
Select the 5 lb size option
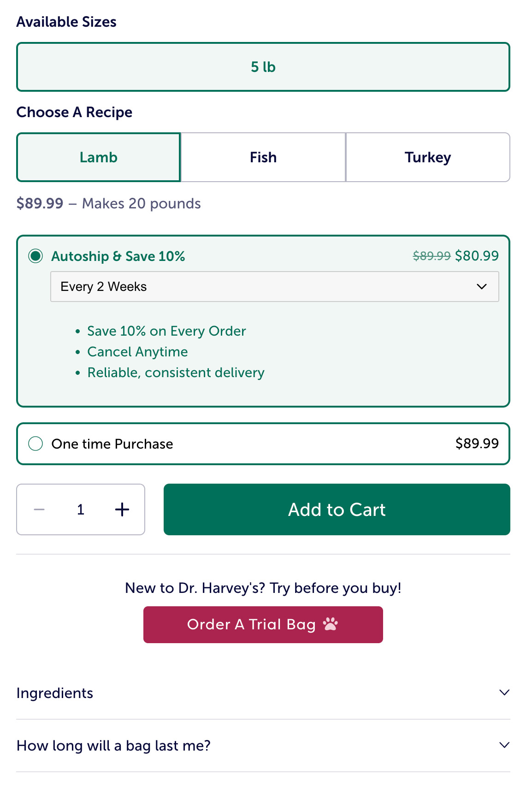[x=263, y=67]
